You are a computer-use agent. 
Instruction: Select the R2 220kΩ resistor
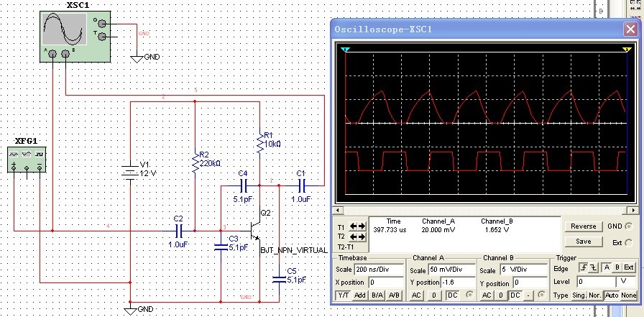tap(195, 165)
